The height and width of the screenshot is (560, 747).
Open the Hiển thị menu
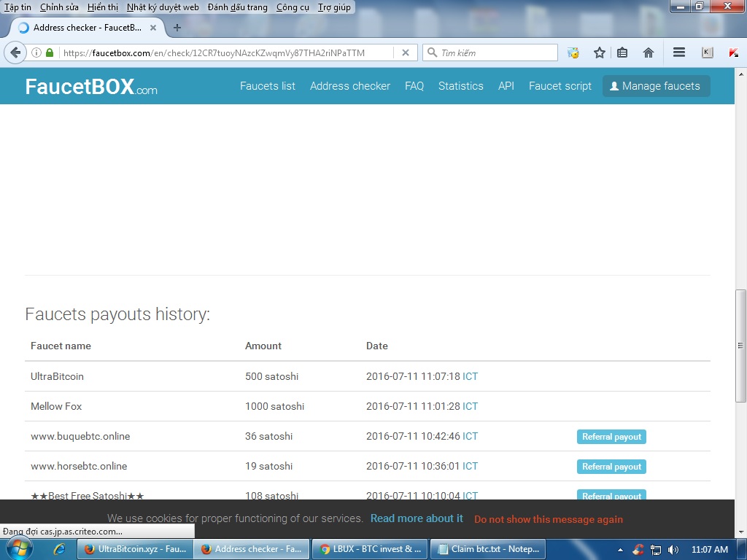tap(102, 7)
